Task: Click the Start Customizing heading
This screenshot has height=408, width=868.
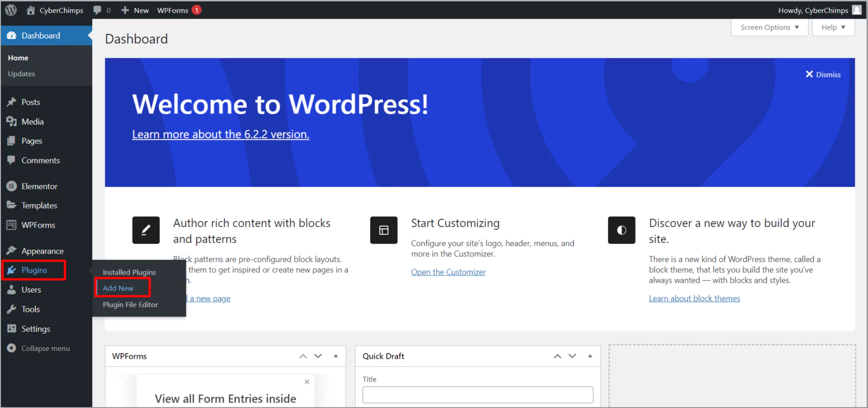Action: coord(455,223)
